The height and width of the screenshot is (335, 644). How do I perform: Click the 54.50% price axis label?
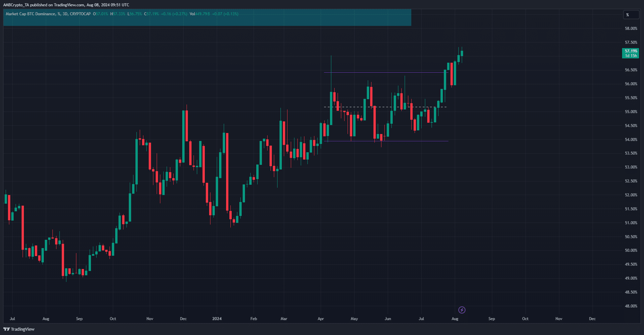click(x=631, y=126)
